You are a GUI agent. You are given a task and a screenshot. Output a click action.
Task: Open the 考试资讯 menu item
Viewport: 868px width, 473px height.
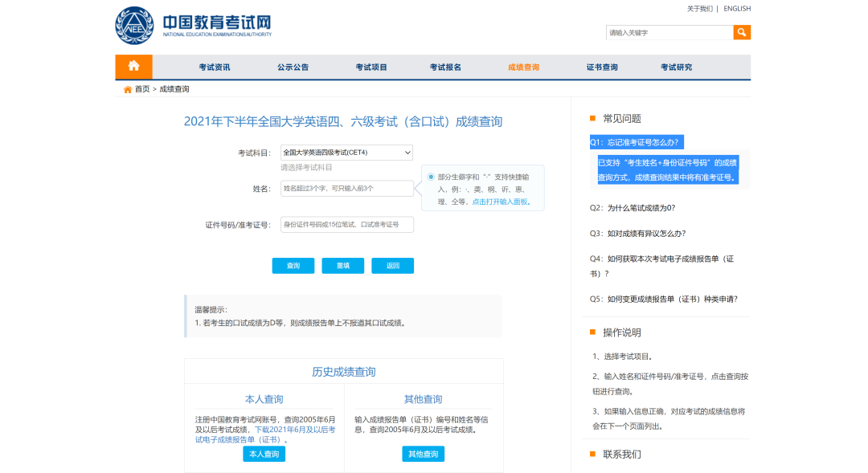click(215, 67)
